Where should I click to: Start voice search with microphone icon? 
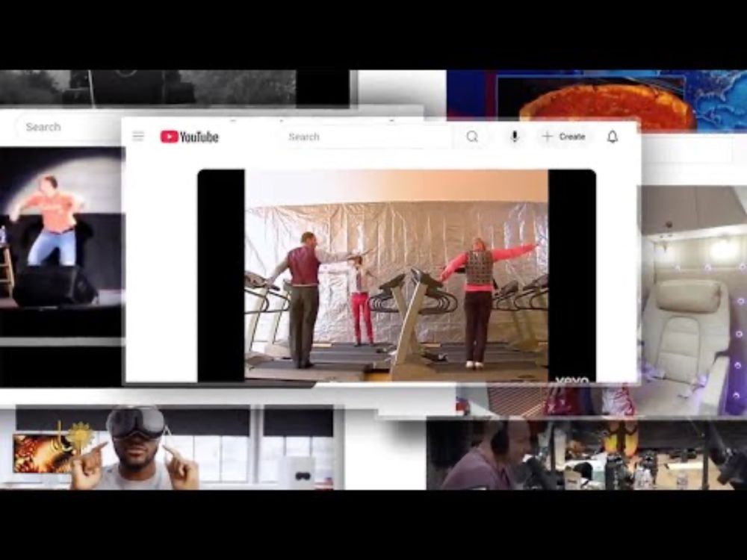[x=514, y=137]
